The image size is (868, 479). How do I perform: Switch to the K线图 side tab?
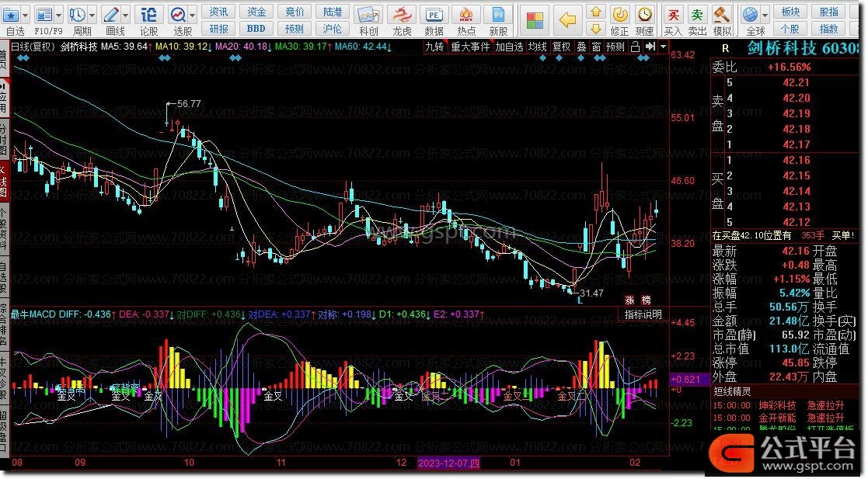tap(3, 181)
